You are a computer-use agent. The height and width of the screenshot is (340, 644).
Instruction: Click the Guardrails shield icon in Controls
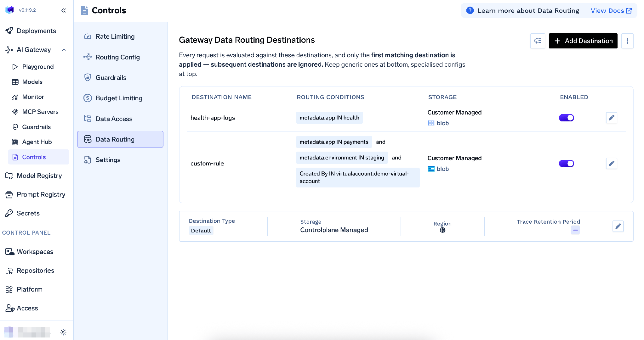[88, 77]
